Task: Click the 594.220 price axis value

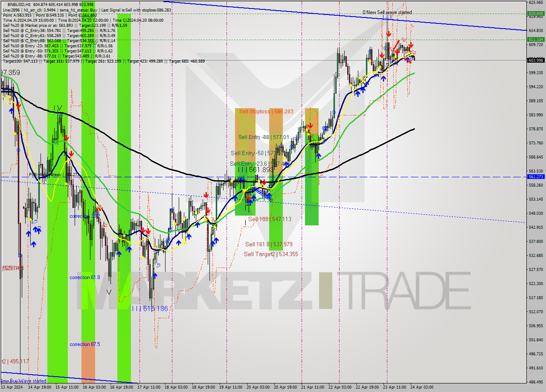Action: (x=536, y=86)
